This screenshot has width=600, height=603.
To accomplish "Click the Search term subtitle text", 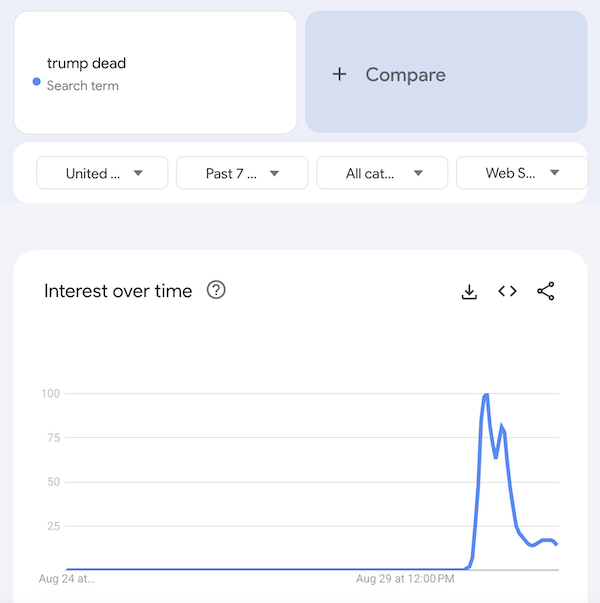I will [x=83, y=86].
